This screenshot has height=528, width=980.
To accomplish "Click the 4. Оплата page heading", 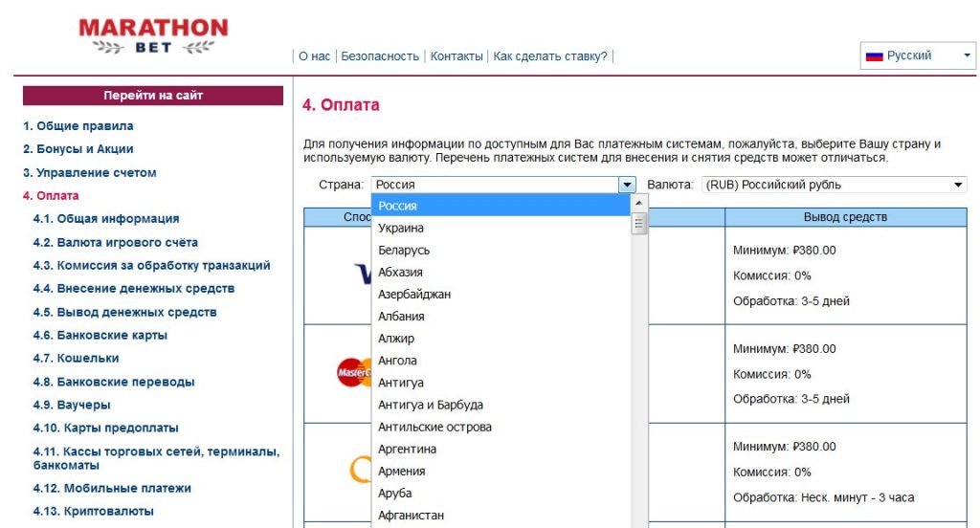I will pos(341,104).
